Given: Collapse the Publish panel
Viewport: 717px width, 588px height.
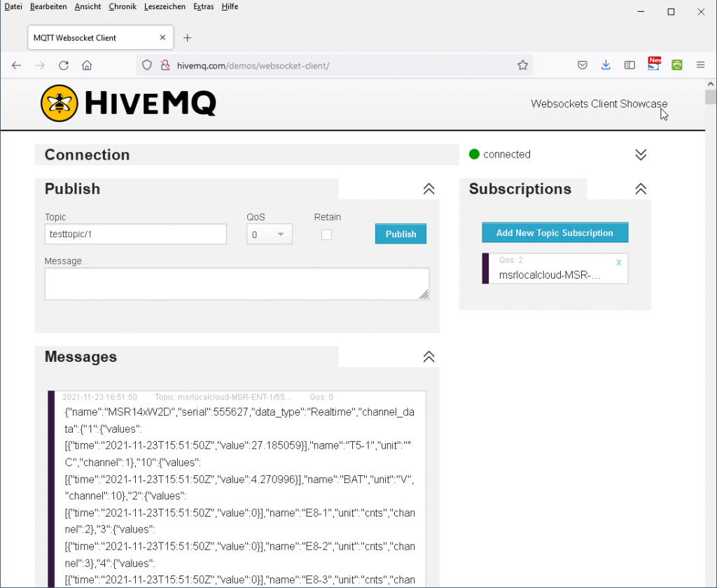Looking at the screenshot, I should click(429, 189).
